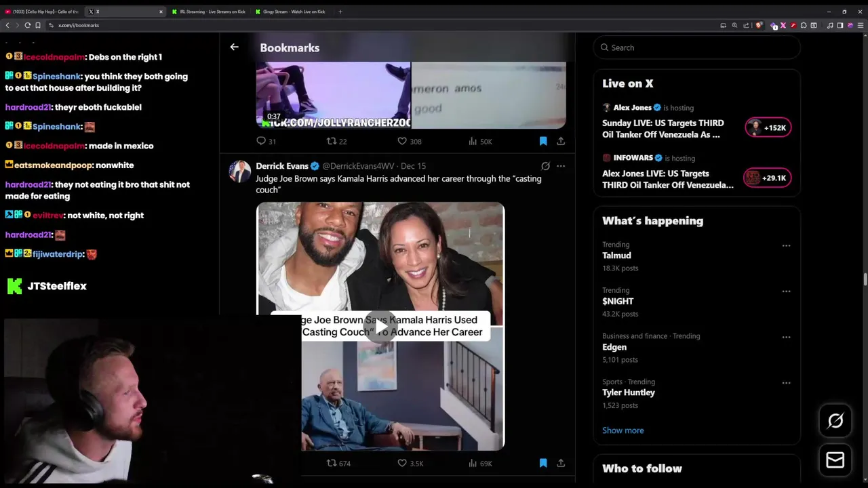This screenshot has width=868, height=488.
Task: Open more options for Edgen trend
Action: pyautogui.click(x=786, y=337)
